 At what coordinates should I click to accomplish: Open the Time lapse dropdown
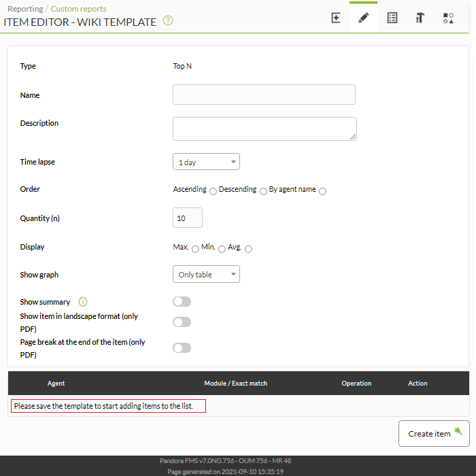tap(206, 162)
